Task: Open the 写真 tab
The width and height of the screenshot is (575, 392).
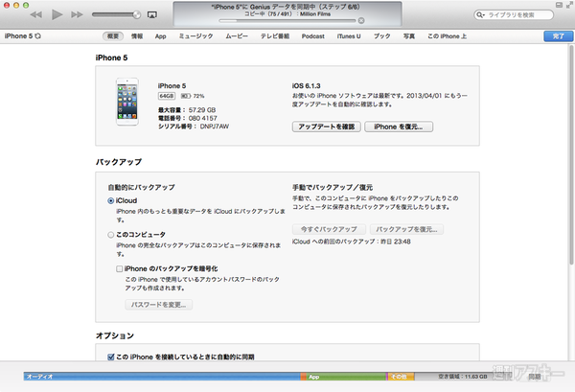Action: pos(409,36)
